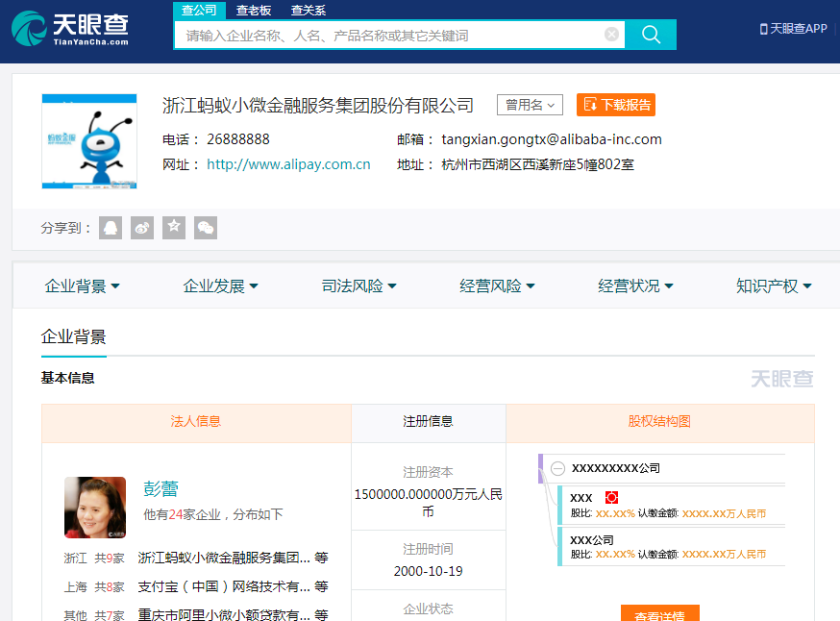Click the address 杭州市西湖区西溪新座5幢802室

(x=537, y=164)
